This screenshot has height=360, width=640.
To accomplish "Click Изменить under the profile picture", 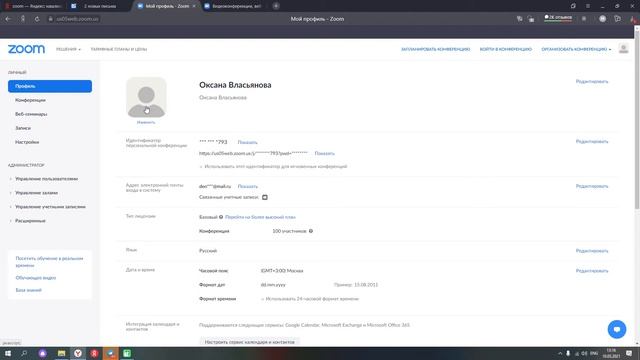I will pyautogui.click(x=146, y=122).
